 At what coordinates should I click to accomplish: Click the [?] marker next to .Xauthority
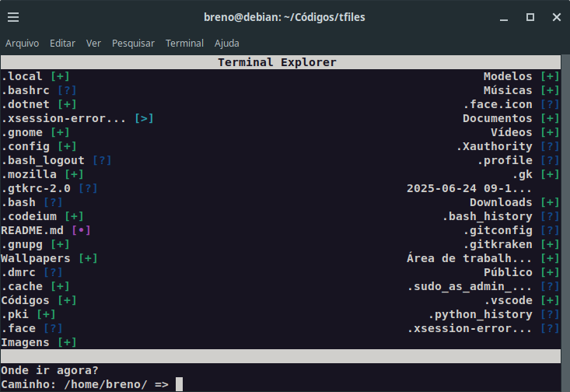[x=550, y=146]
